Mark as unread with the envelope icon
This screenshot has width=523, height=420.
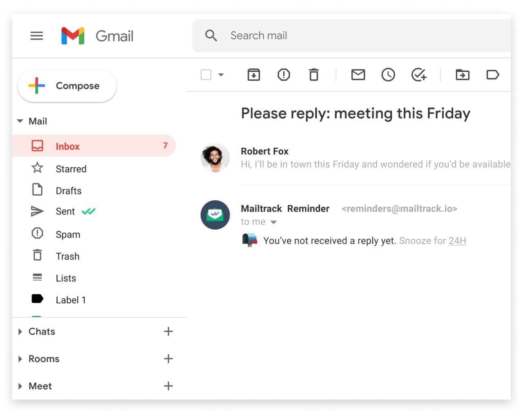pyautogui.click(x=358, y=75)
